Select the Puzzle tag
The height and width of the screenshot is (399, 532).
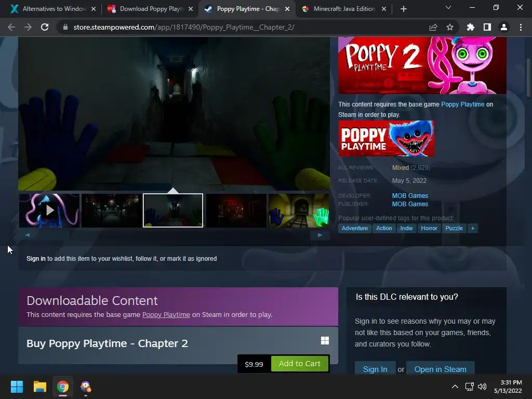click(x=454, y=229)
